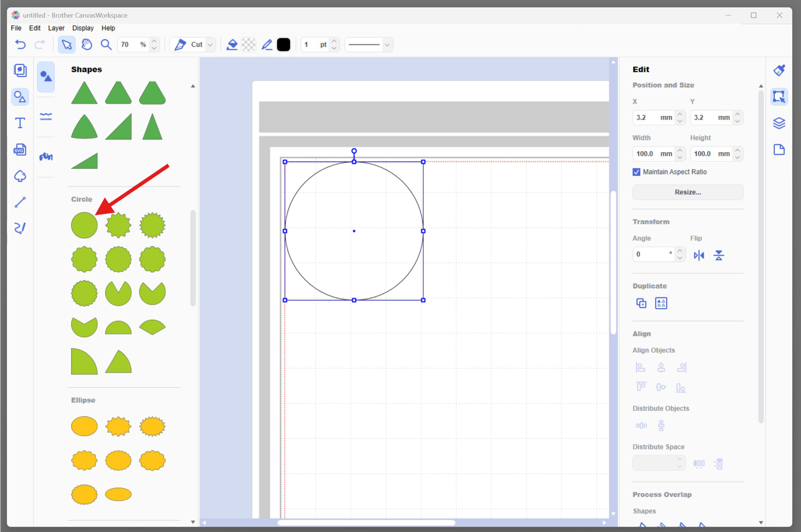Click the shapes panel scrollbar thumb
801x532 pixels.
click(x=193, y=258)
